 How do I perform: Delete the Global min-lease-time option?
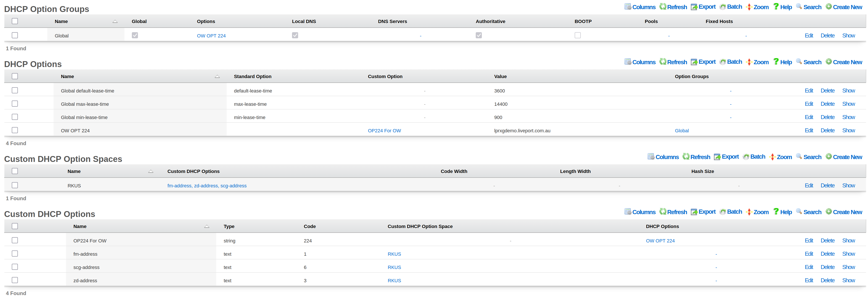(x=827, y=117)
